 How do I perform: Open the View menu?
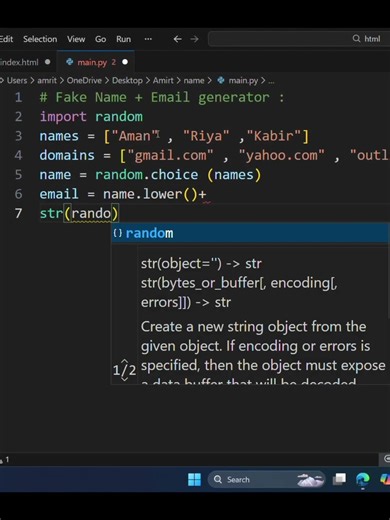[76, 39]
